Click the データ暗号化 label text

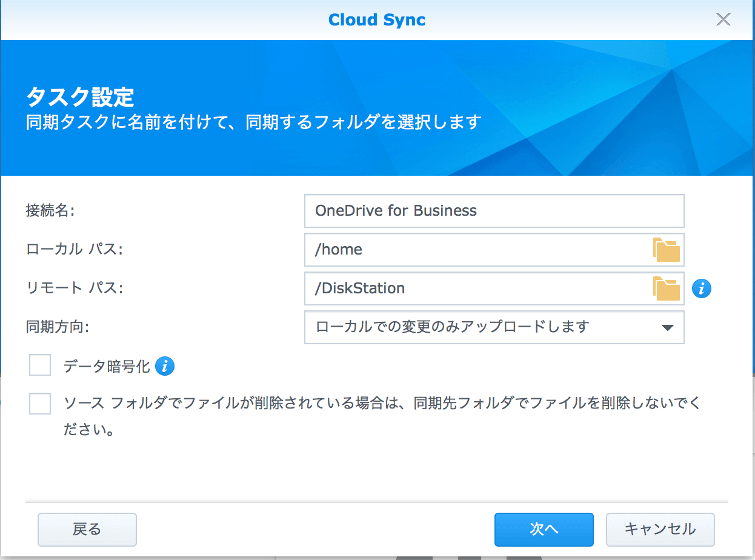[x=107, y=366]
